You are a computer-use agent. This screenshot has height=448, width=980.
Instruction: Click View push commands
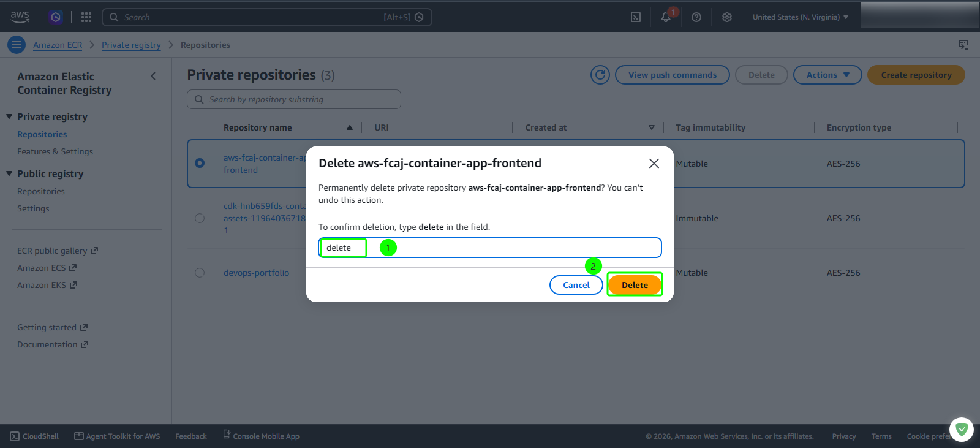coord(673,75)
